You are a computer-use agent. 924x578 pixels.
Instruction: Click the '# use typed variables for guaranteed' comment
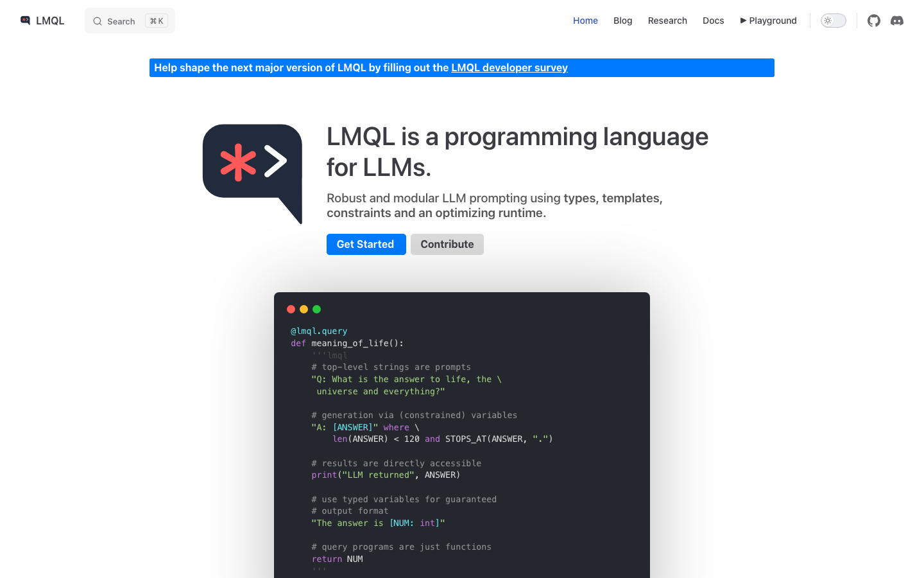(404, 499)
